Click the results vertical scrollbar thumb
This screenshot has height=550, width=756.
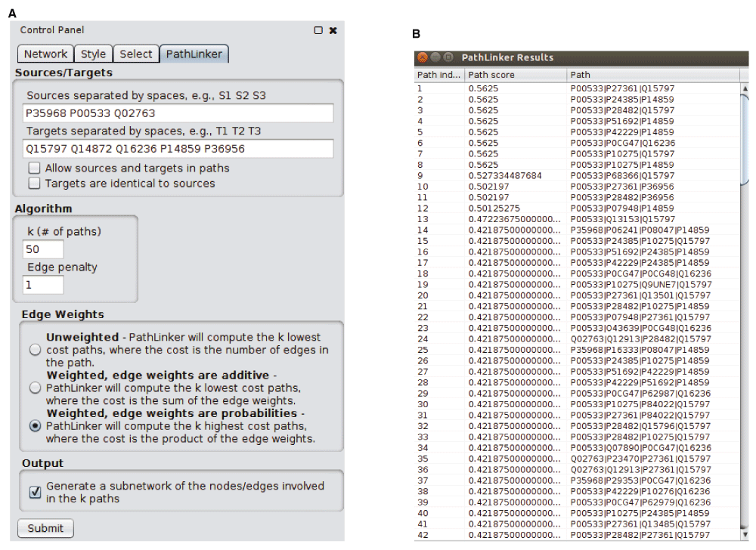pyautogui.click(x=745, y=140)
